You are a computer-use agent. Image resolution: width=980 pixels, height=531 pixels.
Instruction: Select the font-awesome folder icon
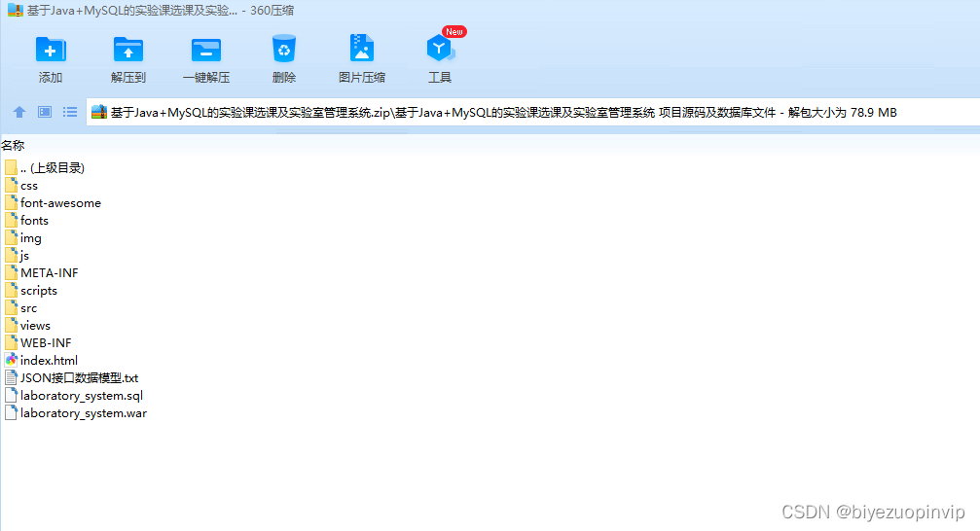coord(11,202)
